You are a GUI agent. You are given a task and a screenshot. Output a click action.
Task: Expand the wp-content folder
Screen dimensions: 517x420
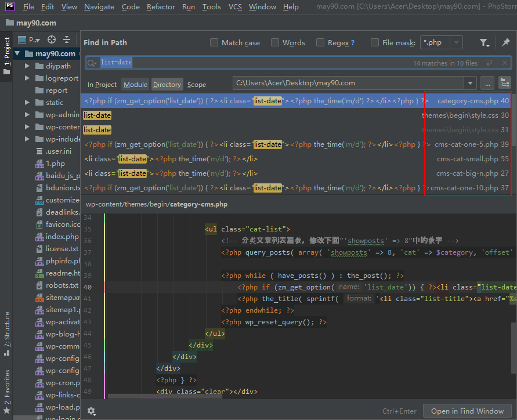pyautogui.click(x=27, y=127)
